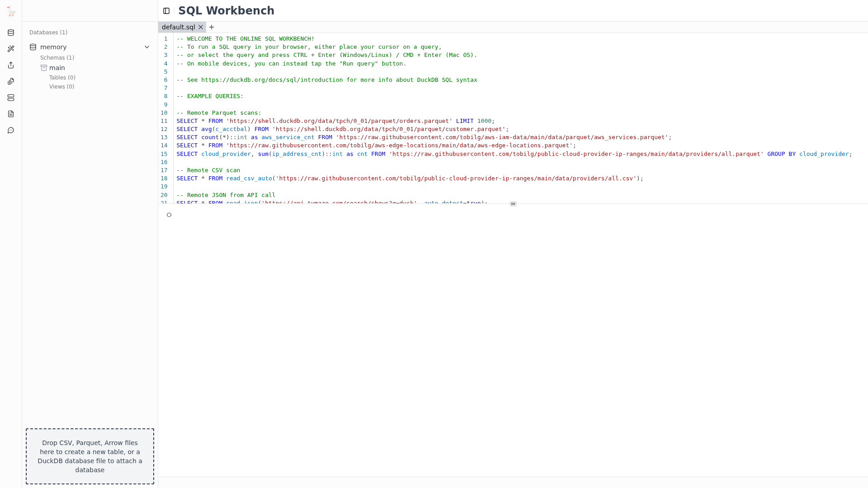Screen dimensions: 868x488
Task: Click the duck logo icon
Action: click(11, 11)
